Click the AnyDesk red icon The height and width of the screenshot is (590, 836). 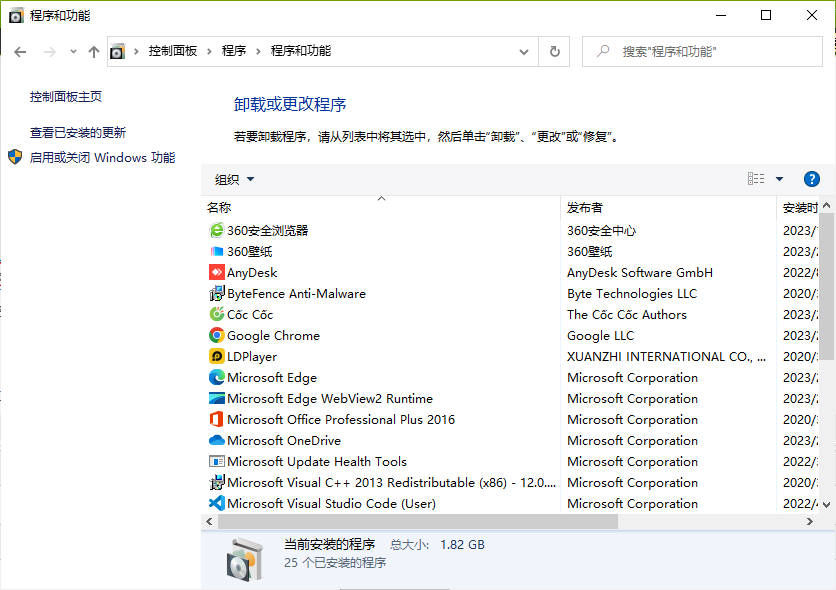pyautogui.click(x=216, y=272)
